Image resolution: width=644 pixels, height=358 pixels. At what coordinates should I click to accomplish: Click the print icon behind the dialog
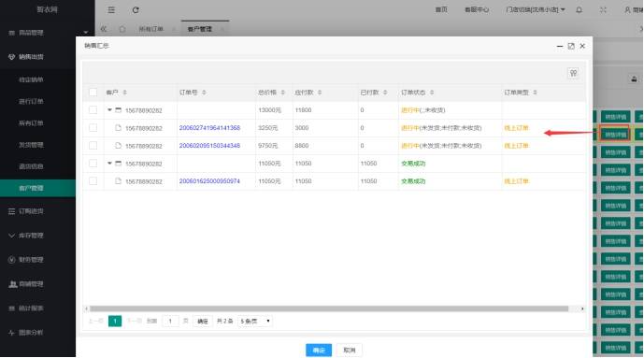634,79
